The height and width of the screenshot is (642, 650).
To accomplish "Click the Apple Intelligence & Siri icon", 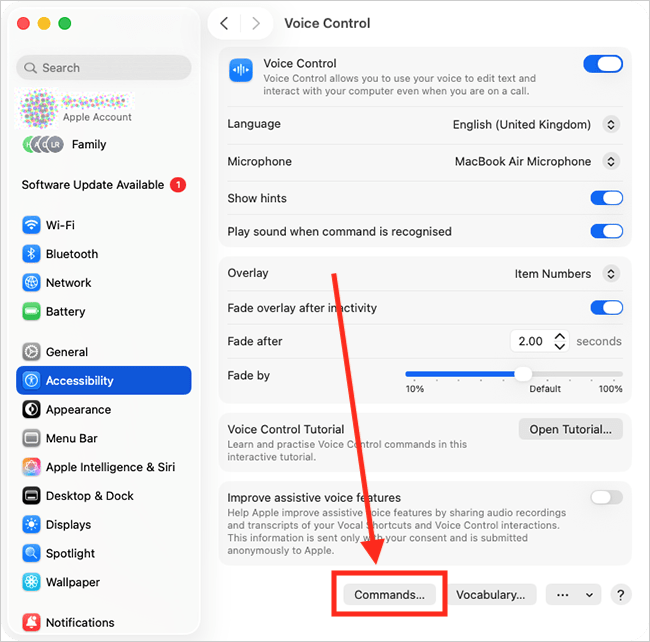I will click(31, 467).
